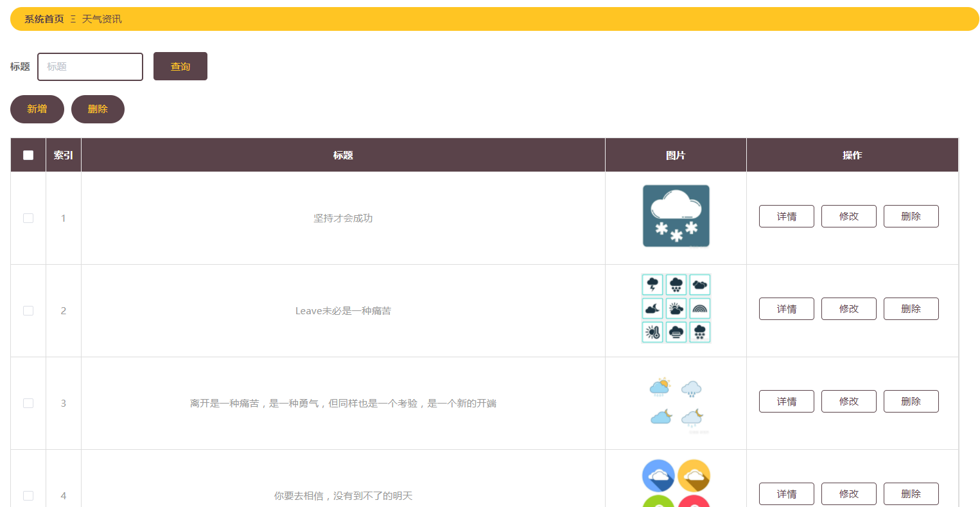980x507 pixels.
Task: Click 删除 for 你要去相信 row
Action: 911,494
